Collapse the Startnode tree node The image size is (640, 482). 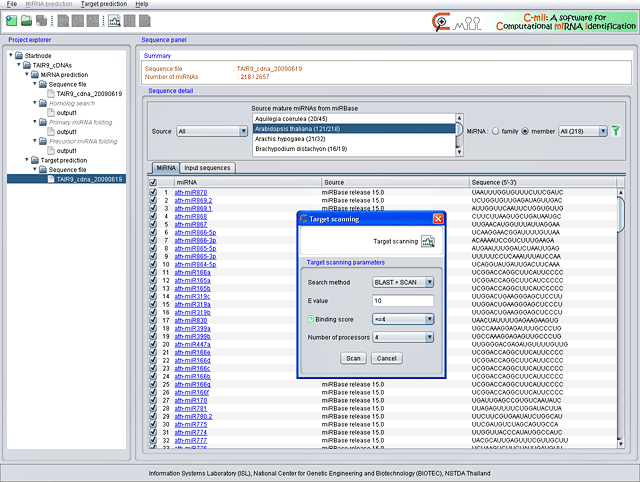[x=11, y=55]
